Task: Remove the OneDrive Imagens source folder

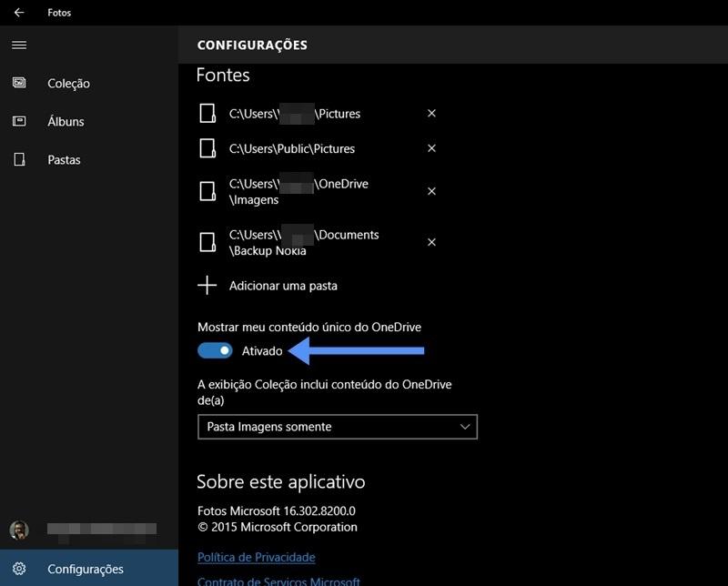Action: (x=431, y=192)
